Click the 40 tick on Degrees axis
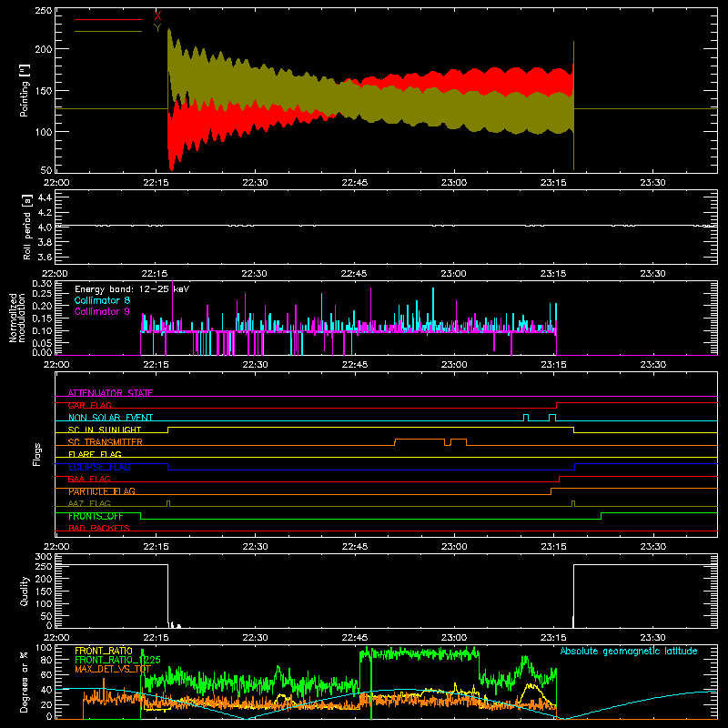 pyautogui.click(x=47, y=690)
